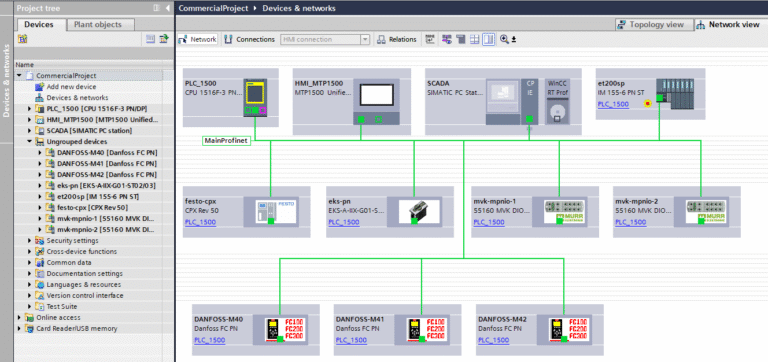Viewport: 768px width, 362px height.
Task: Select the CP IE module in SCADA
Action: click(x=530, y=101)
